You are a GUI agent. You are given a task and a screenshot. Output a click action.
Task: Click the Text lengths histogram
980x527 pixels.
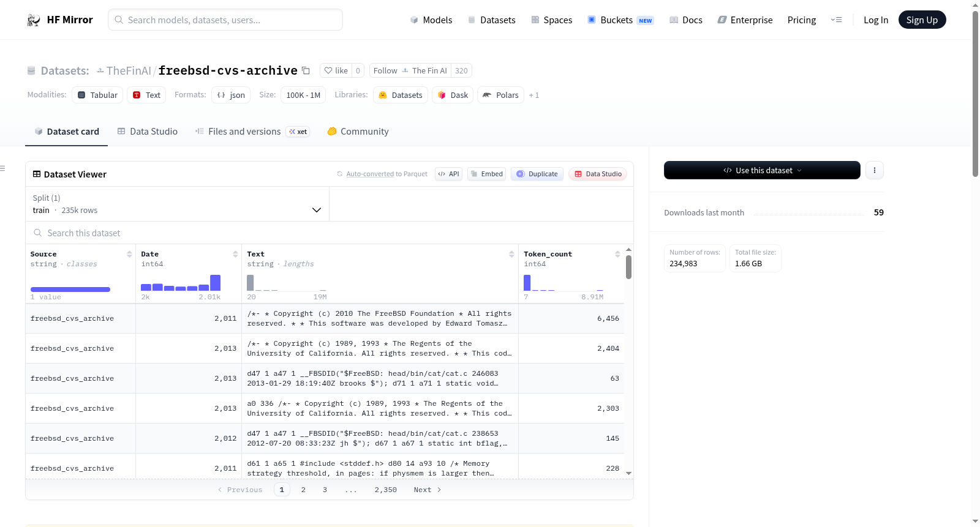pos(287,283)
